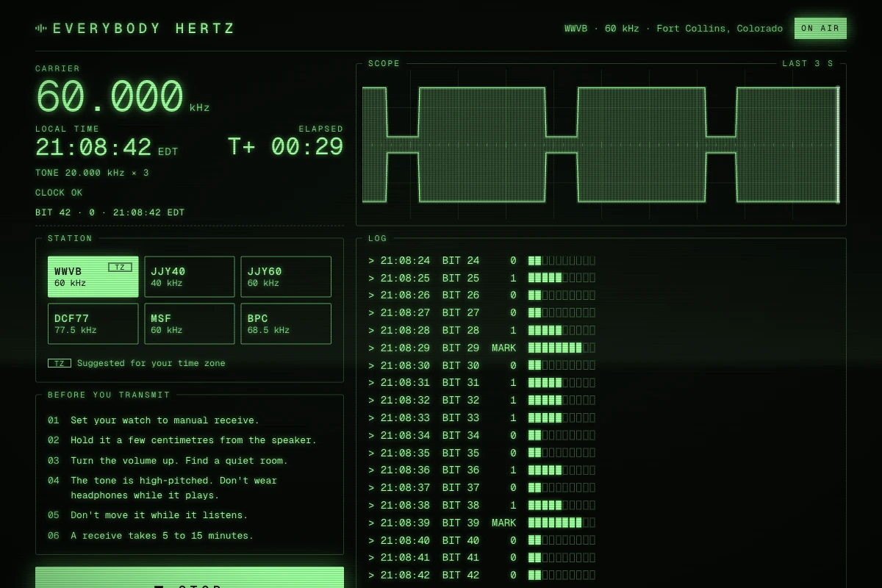Select the WWVB 60 kHz station
882x588 pixels.
(93, 277)
